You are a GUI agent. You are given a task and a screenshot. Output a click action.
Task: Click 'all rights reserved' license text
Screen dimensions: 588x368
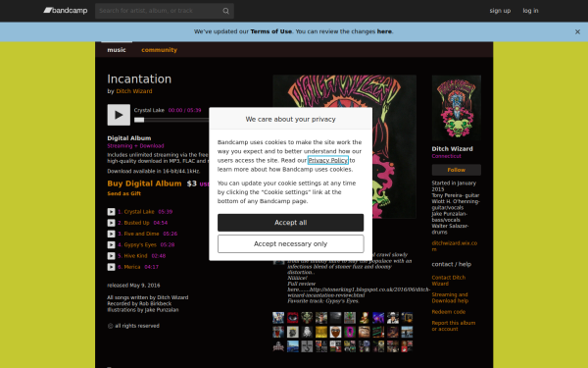[x=137, y=326]
